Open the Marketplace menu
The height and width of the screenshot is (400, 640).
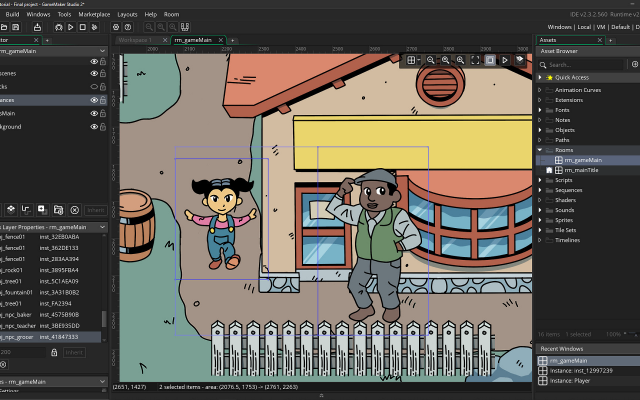(x=94, y=14)
